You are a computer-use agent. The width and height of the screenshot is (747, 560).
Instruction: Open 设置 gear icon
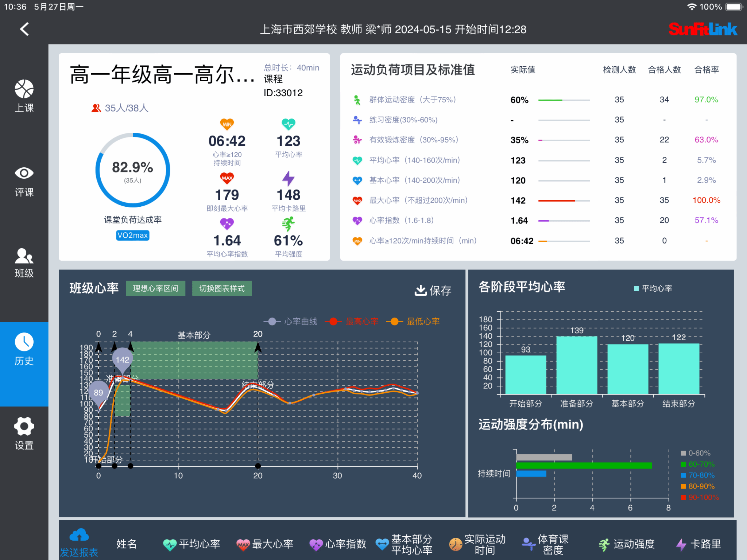(24, 427)
